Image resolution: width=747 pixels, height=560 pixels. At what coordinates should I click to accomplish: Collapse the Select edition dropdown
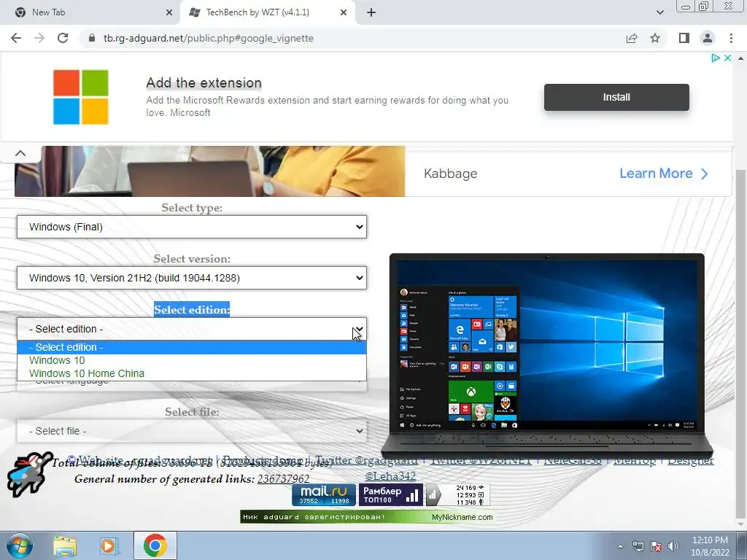192,329
